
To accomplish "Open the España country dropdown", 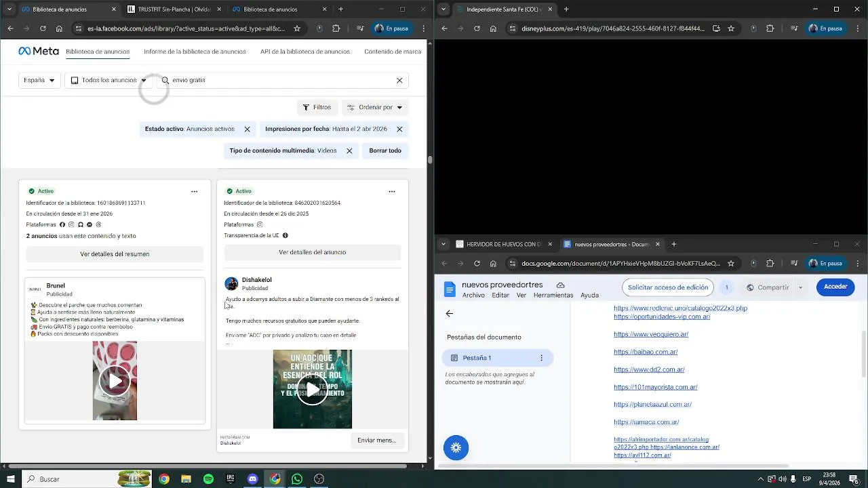I will pos(39,80).
